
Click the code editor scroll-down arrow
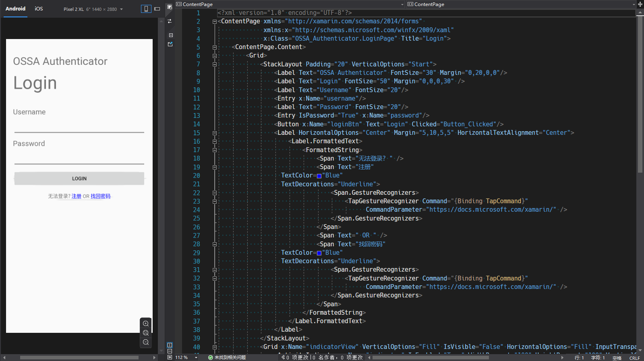pyautogui.click(x=640, y=350)
